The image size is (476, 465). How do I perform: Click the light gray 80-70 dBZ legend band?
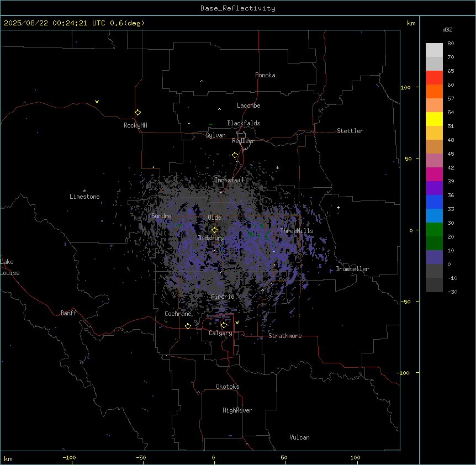434,50
